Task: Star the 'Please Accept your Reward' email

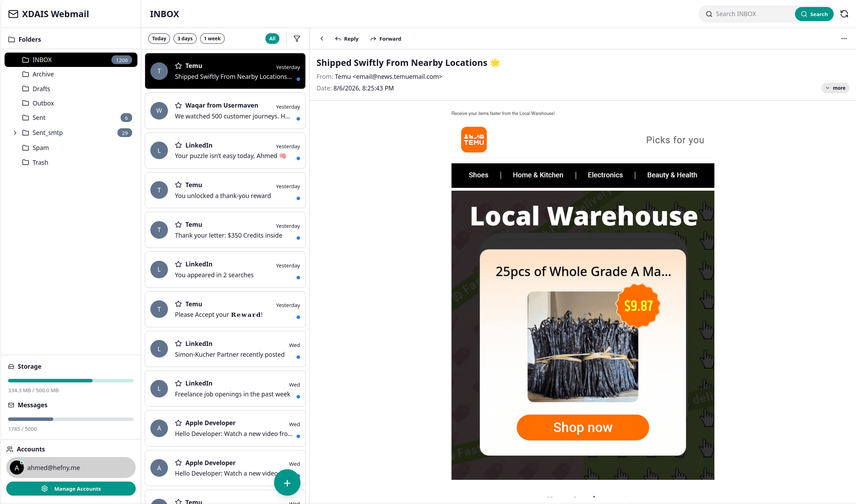Action: (178, 304)
